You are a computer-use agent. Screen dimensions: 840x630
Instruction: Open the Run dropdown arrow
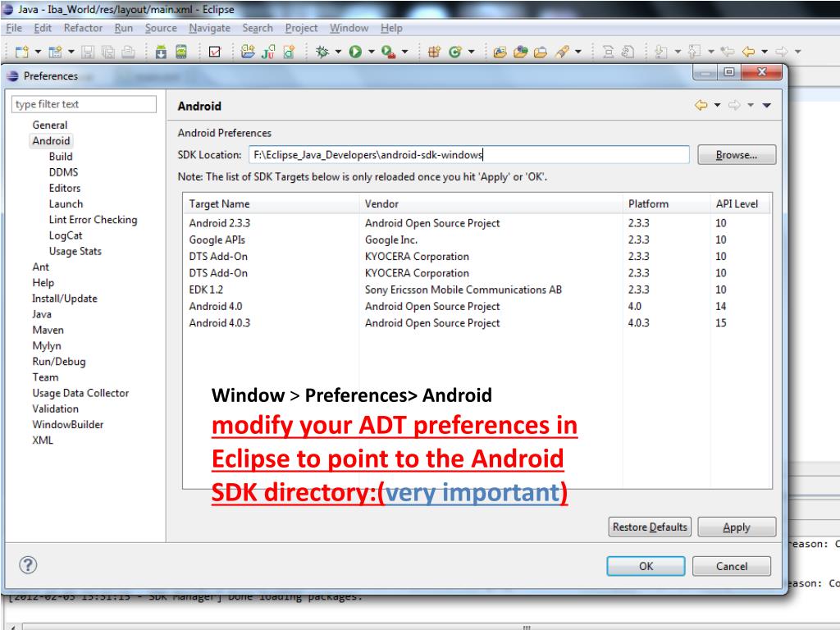pyautogui.click(x=372, y=52)
